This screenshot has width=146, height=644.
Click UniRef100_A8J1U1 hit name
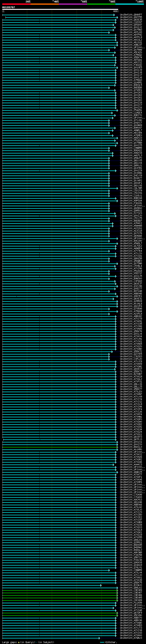click(131, 42)
